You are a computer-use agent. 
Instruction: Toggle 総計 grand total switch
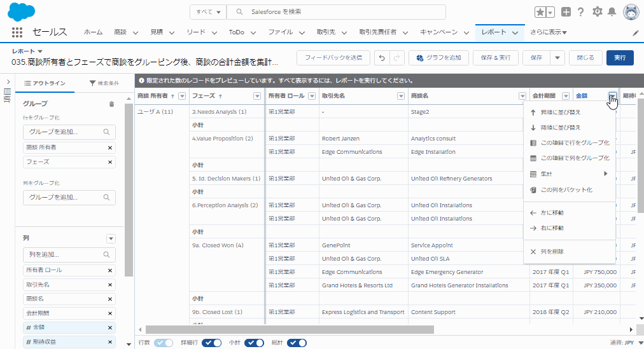[x=297, y=343]
